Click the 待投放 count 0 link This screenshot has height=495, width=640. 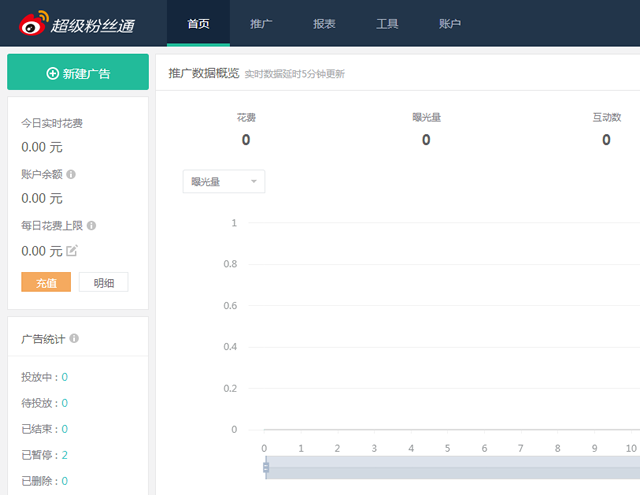(64, 403)
